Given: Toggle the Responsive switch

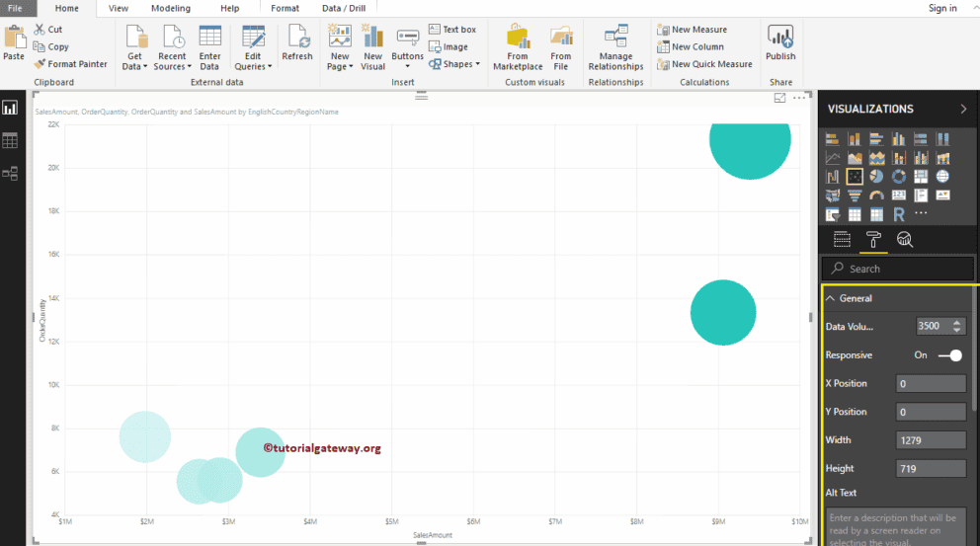Looking at the screenshot, I should [950, 355].
